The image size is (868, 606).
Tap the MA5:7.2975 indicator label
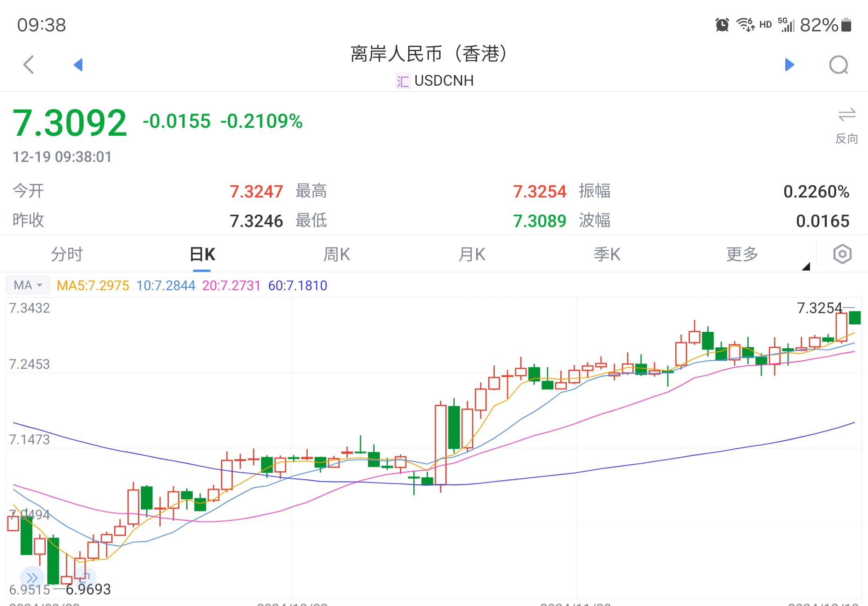tap(93, 285)
